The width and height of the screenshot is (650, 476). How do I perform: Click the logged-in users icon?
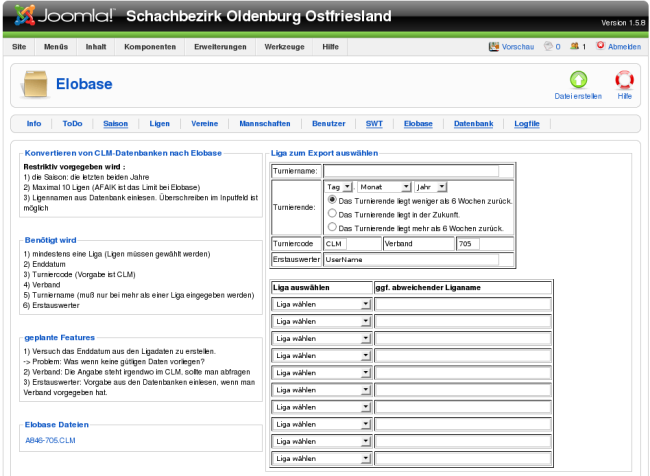pyautogui.click(x=575, y=47)
